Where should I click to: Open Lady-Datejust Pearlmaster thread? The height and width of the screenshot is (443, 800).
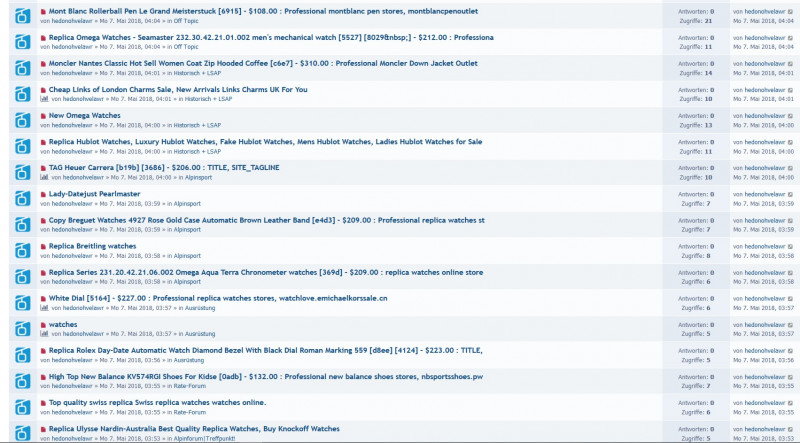[94, 193]
